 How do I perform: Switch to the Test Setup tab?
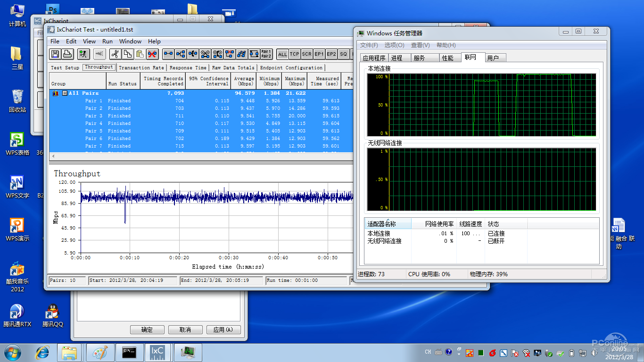click(66, 67)
